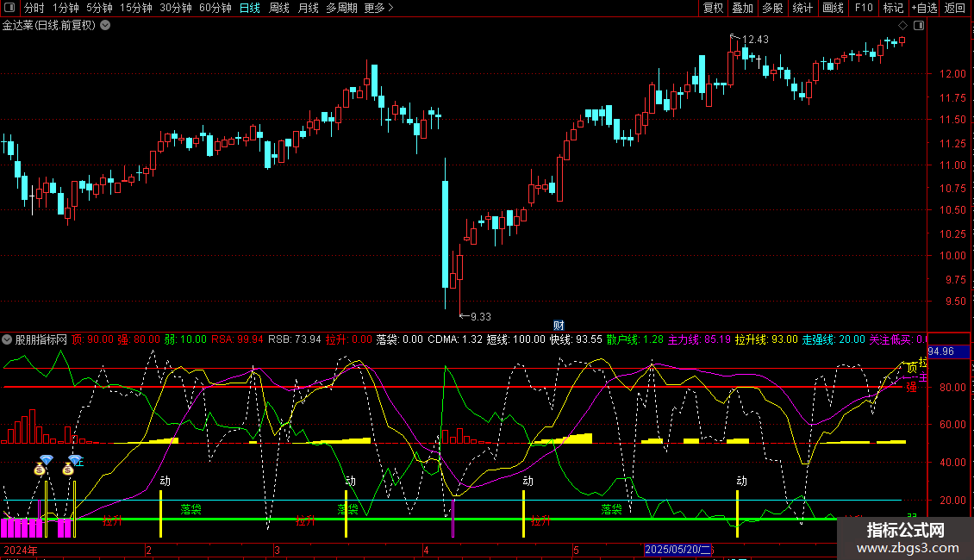Switch to 周线 weekly chart
The width and height of the screenshot is (974, 560).
pos(279,8)
